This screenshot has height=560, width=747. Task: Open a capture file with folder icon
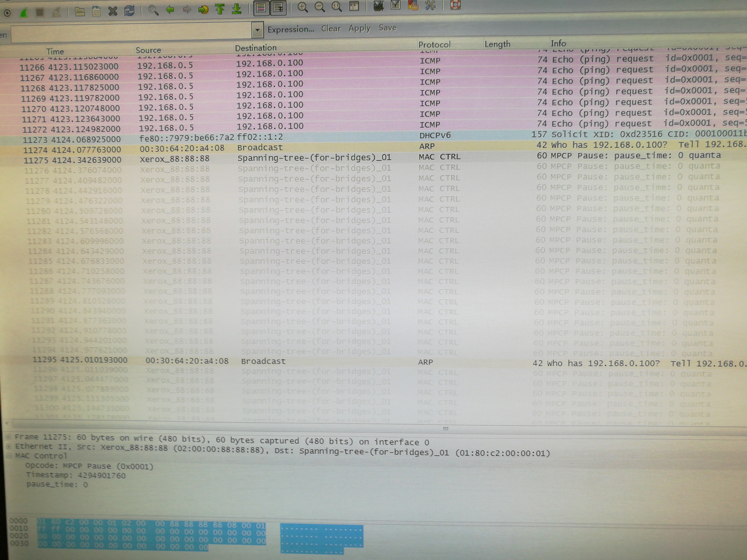click(80, 12)
